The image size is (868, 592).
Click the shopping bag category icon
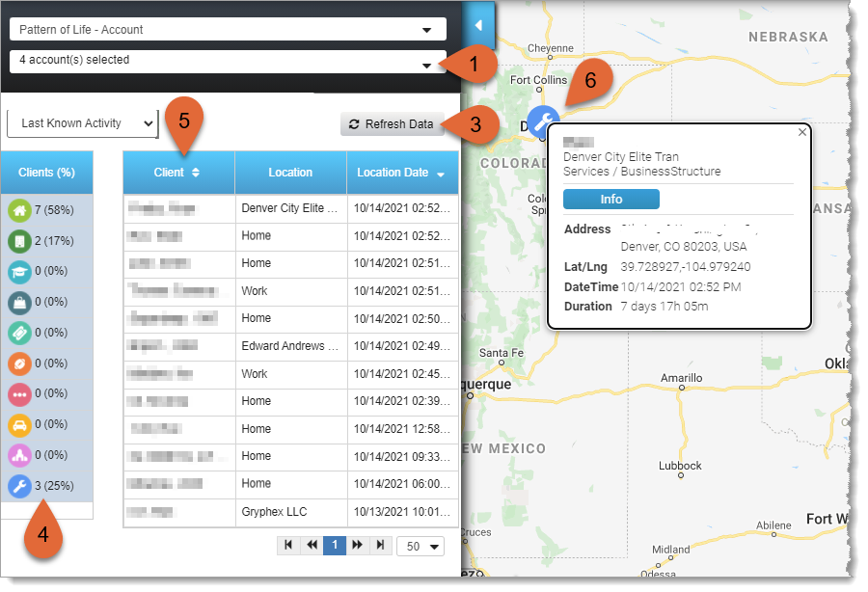(18, 302)
